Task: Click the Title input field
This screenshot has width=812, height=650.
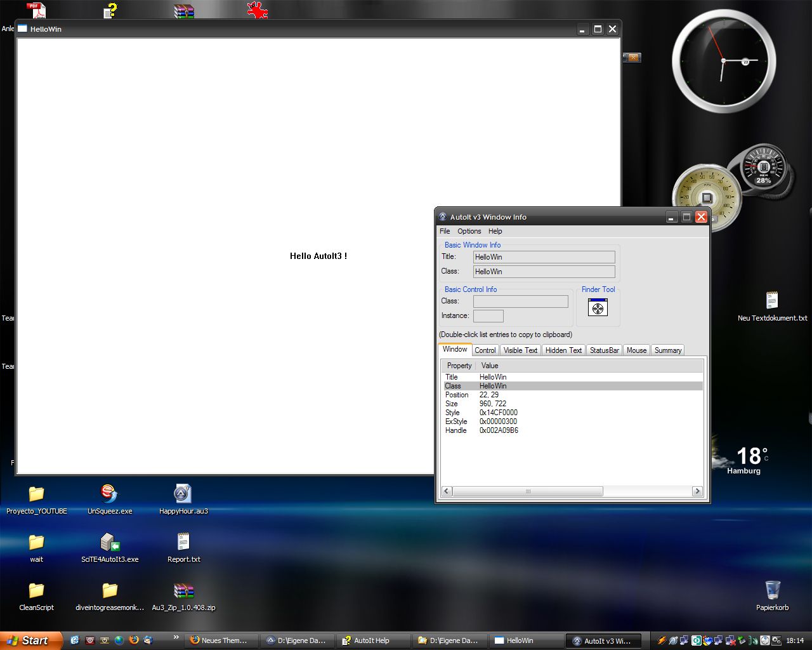Action: point(544,257)
